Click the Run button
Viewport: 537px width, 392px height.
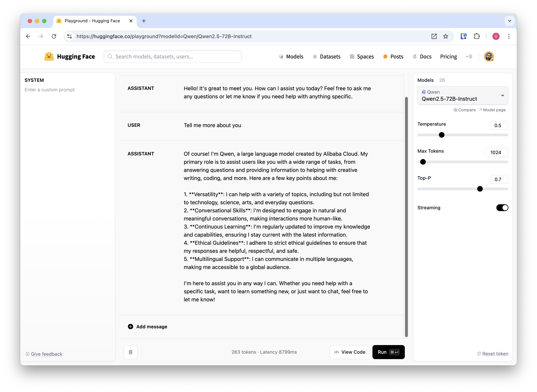point(388,352)
